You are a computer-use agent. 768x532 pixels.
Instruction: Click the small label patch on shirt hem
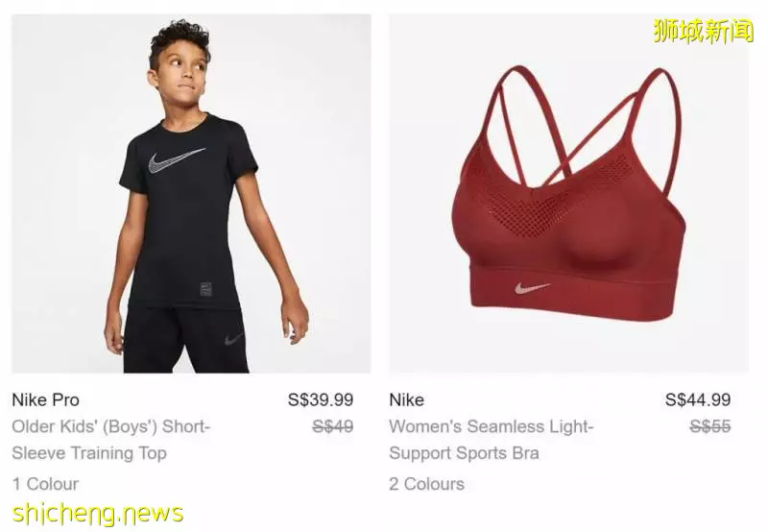205,289
